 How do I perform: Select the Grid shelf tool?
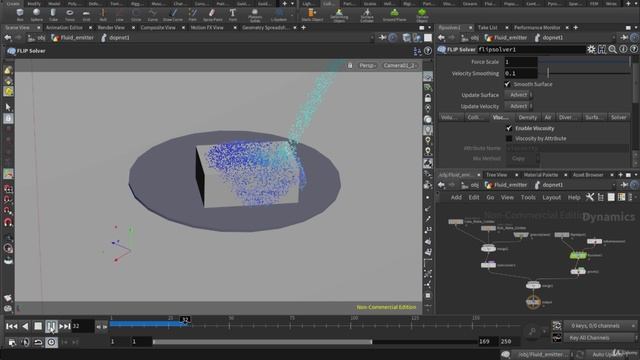[x=86, y=15]
